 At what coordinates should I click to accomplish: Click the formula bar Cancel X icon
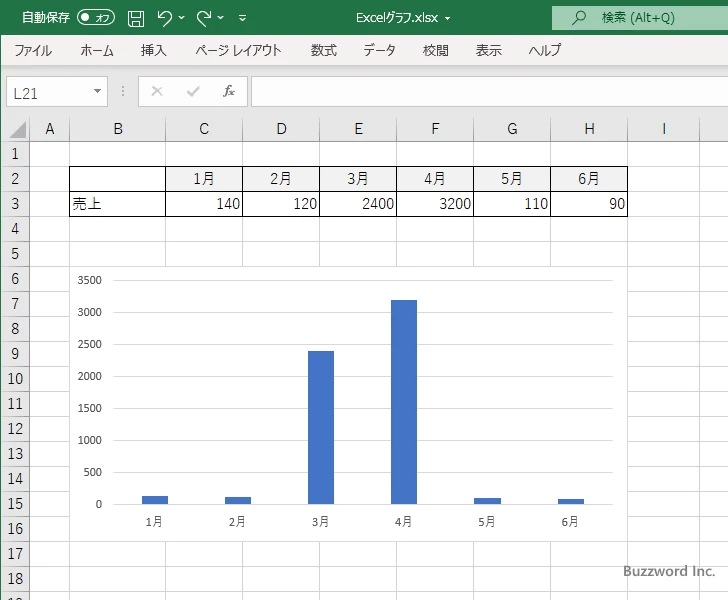point(157,91)
